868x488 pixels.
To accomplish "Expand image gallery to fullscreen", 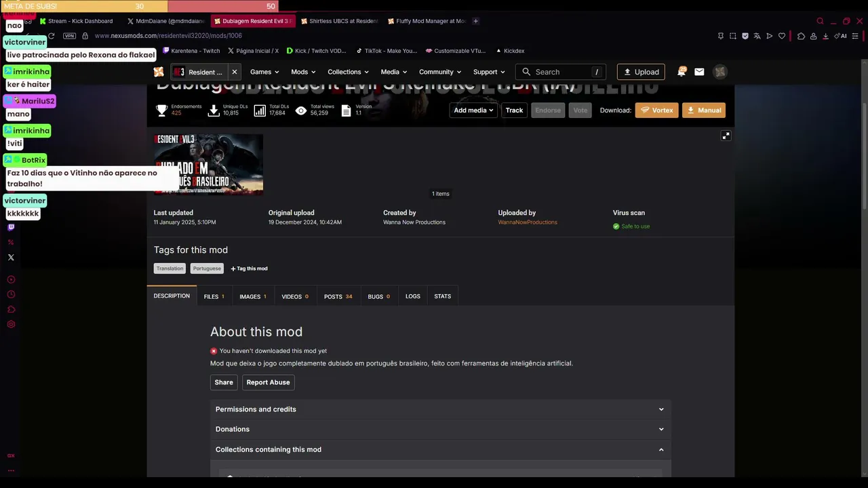I will tap(726, 136).
